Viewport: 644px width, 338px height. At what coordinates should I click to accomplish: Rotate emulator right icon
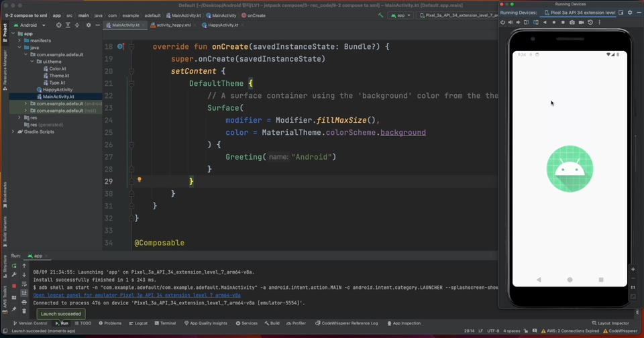point(536,23)
